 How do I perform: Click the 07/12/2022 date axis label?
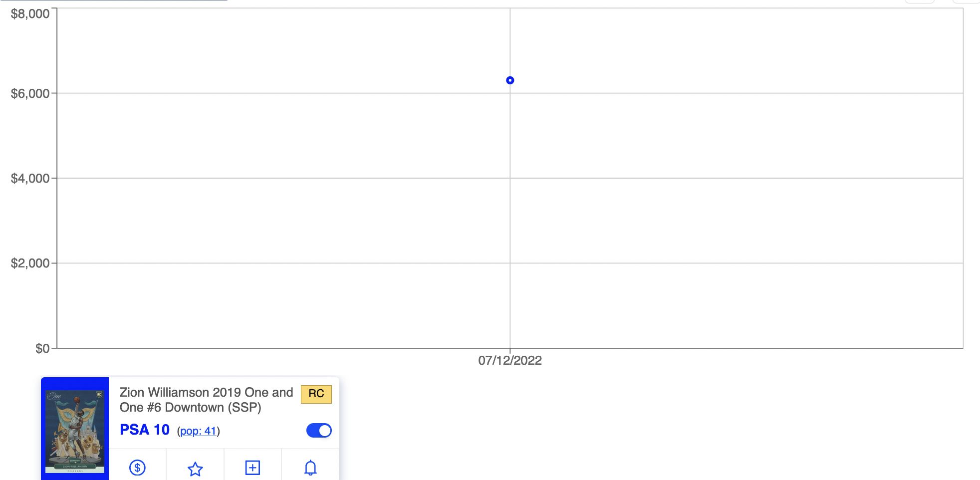tap(510, 360)
